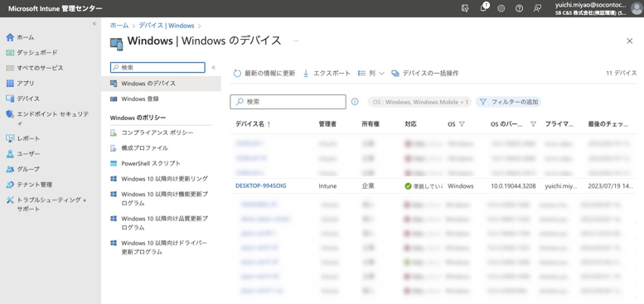
Task: Open Endpoint security (エンドポイント セキュリティ)
Action: tap(47, 118)
